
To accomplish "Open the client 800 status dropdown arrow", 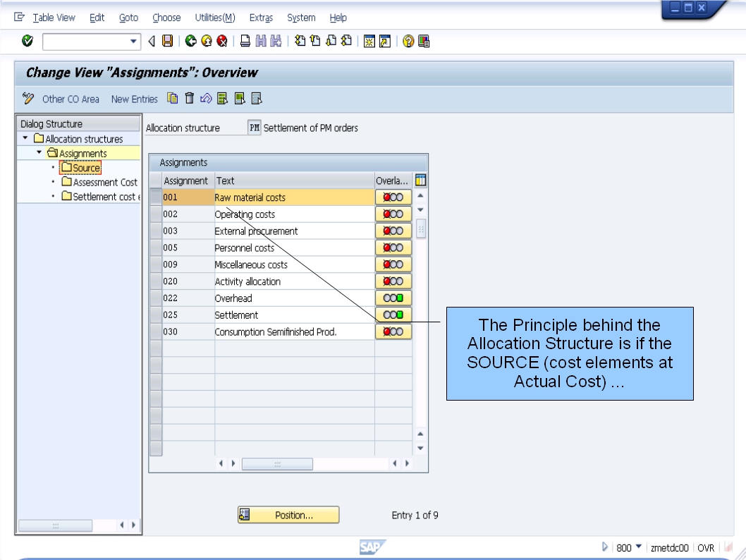I will click(x=639, y=547).
